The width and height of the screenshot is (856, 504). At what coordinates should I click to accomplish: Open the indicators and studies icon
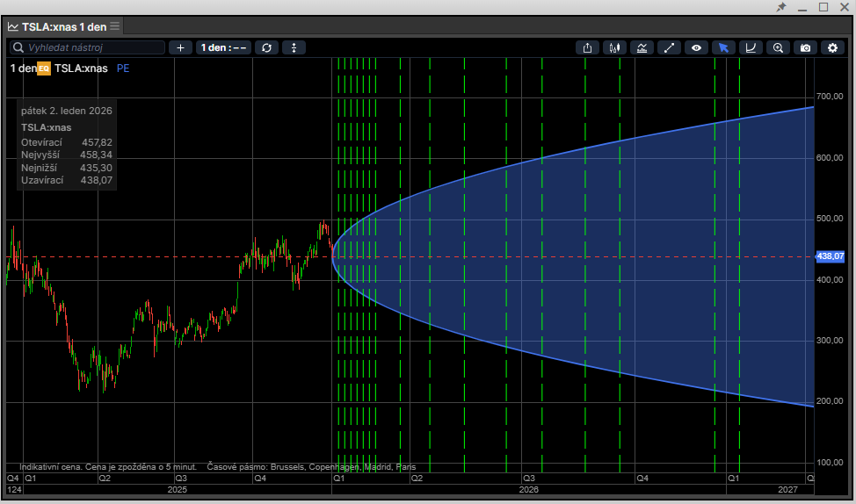[x=642, y=47]
